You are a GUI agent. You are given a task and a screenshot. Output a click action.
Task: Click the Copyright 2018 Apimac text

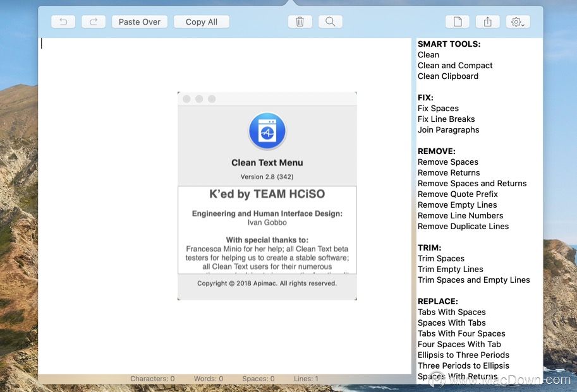[x=267, y=283]
